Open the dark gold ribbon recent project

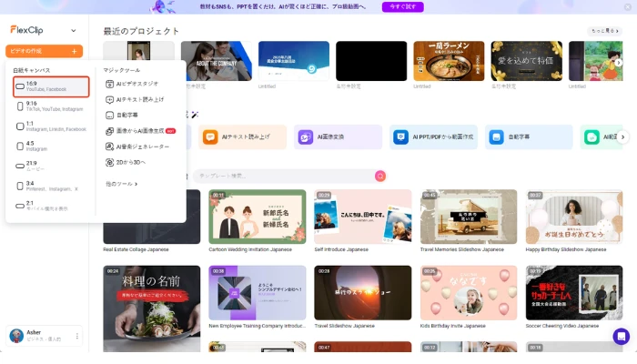click(527, 61)
